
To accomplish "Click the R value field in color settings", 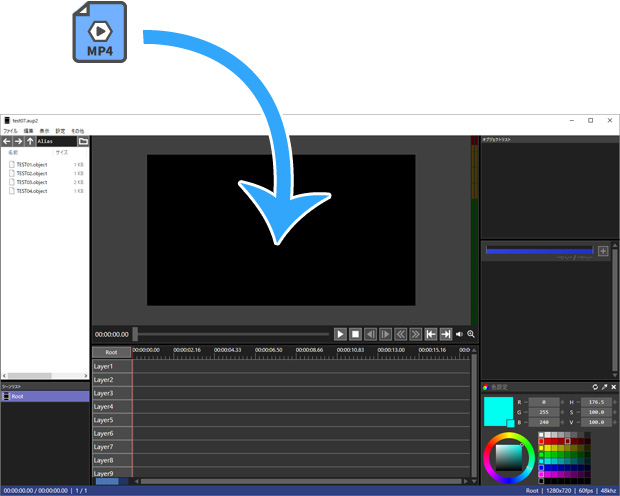I will tap(543, 401).
